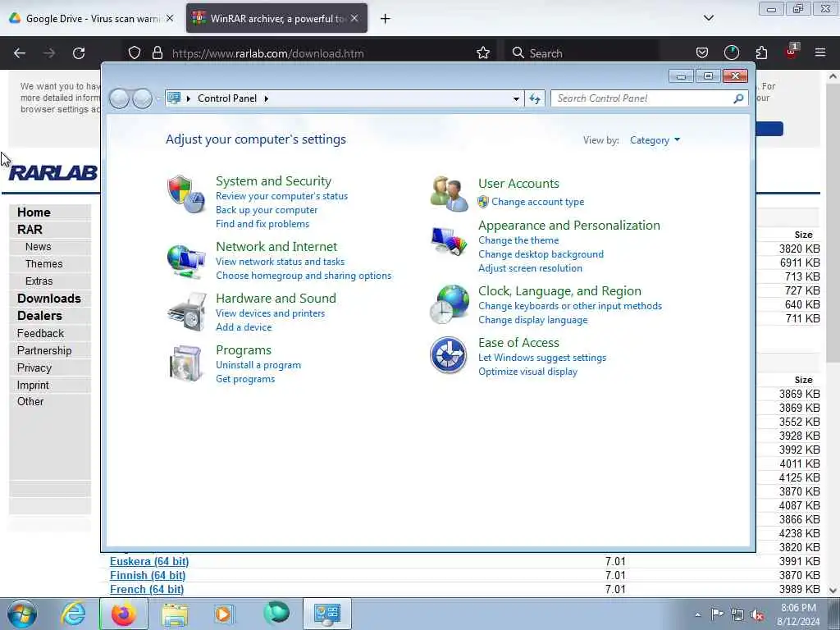Click View network status and tasks
The width and height of the screenshot is (840, 630).
[281, 262]
